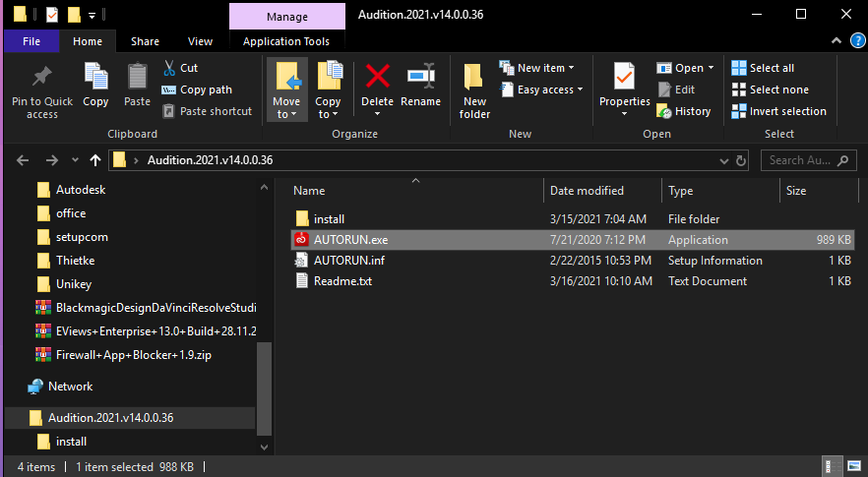The width and height of the screenshot is (868, 477).
Task: Open the Move to dropdown
Action: (286, 108)
